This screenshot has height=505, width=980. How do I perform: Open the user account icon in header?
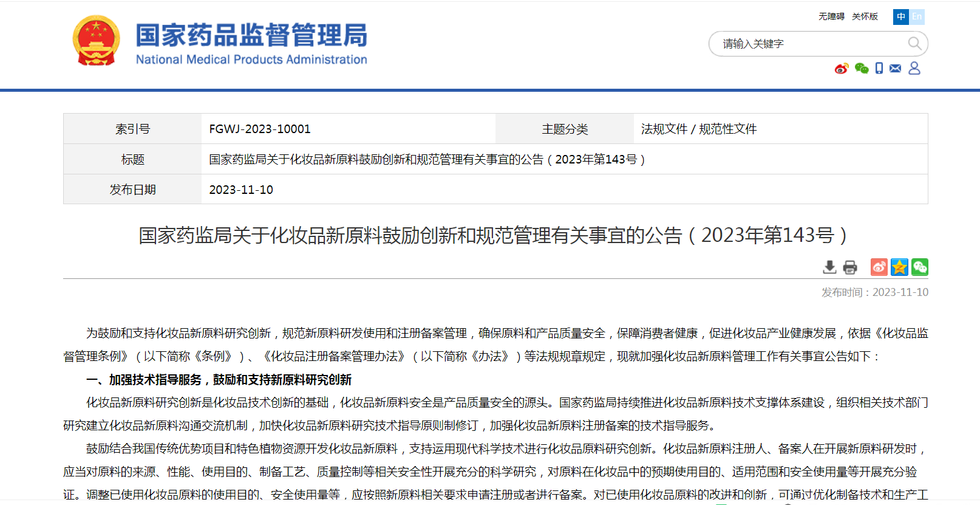click(x=914, y=69)
